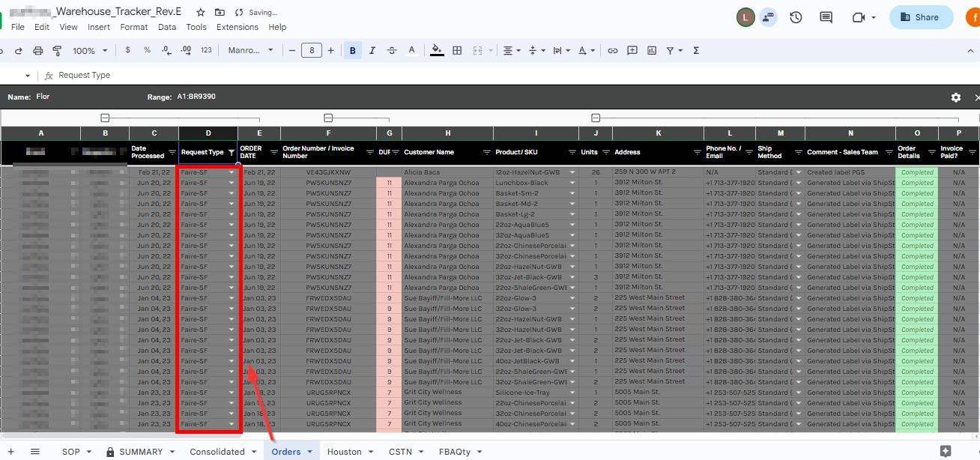This screenshot has height=460, width=980.
Task: Collapse the column group above column F
Action: [328, 118]
